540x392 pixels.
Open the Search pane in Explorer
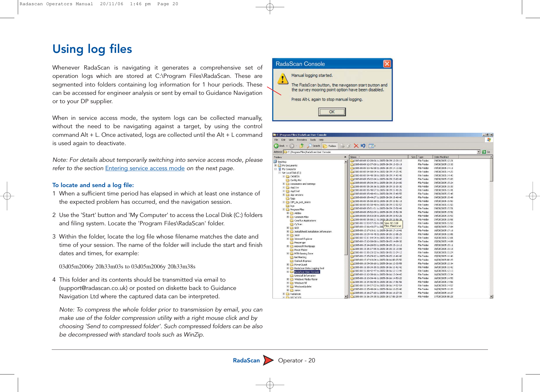tap(314, 146)
